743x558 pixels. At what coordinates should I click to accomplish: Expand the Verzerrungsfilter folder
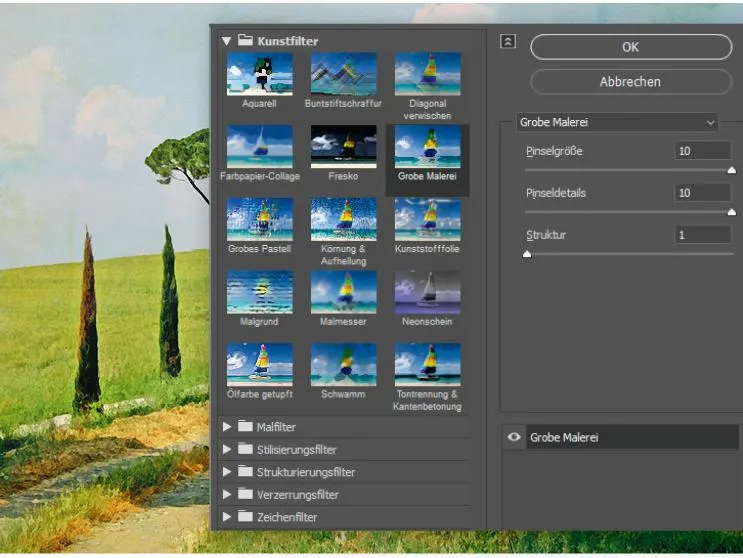(x=227, y=495)
